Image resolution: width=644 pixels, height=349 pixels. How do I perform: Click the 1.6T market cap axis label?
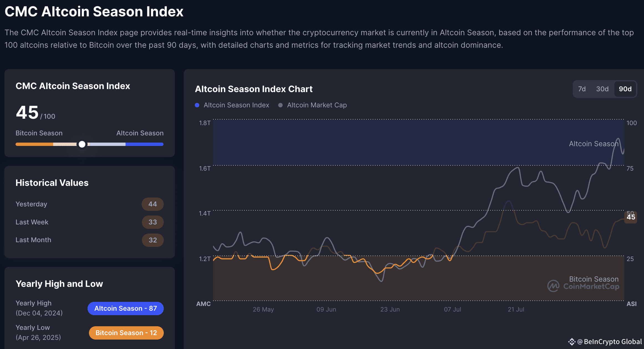point(205,168)
